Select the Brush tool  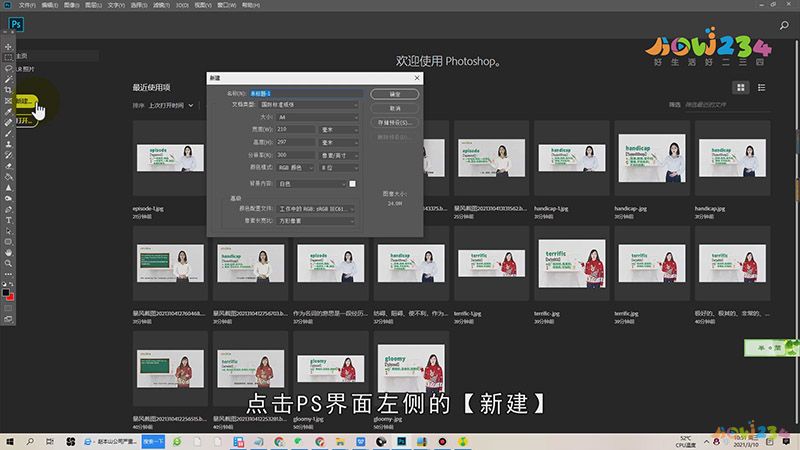click(x=8, y=133)
